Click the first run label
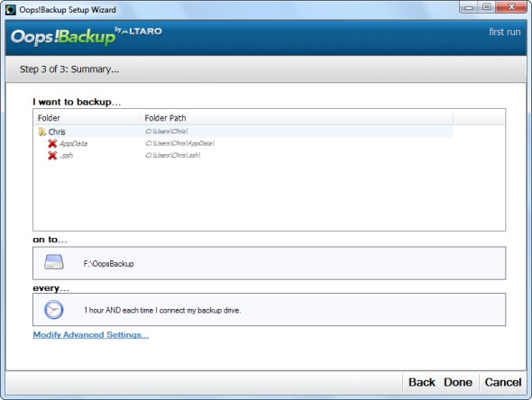Screen dimensions: 532x400 point(505,32)
